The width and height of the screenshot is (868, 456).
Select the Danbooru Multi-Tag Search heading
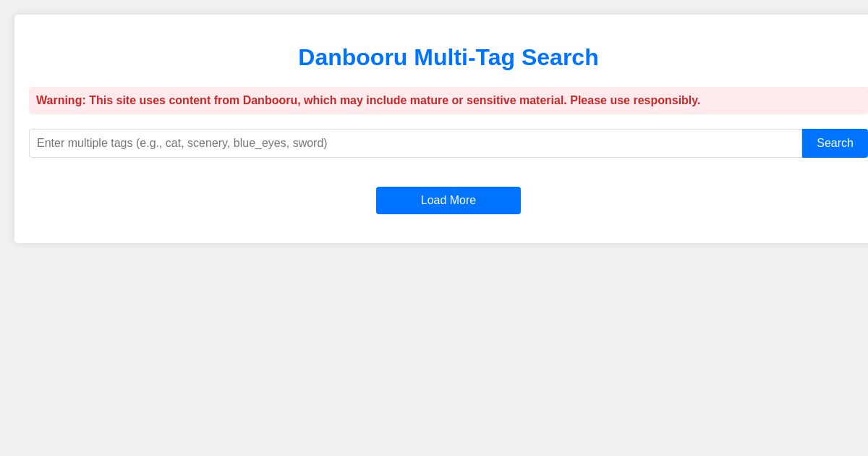pyautogui.click(x=448, y=57)
